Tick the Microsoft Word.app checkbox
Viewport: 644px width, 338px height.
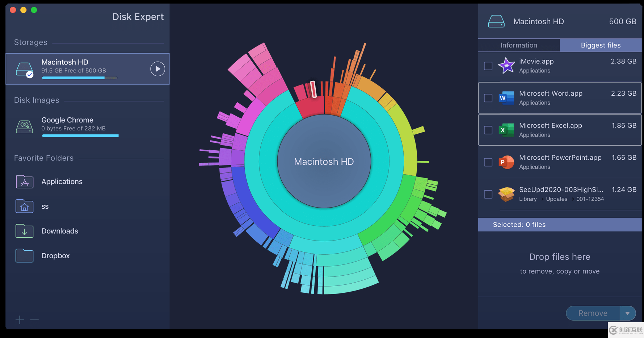[488, 98]
